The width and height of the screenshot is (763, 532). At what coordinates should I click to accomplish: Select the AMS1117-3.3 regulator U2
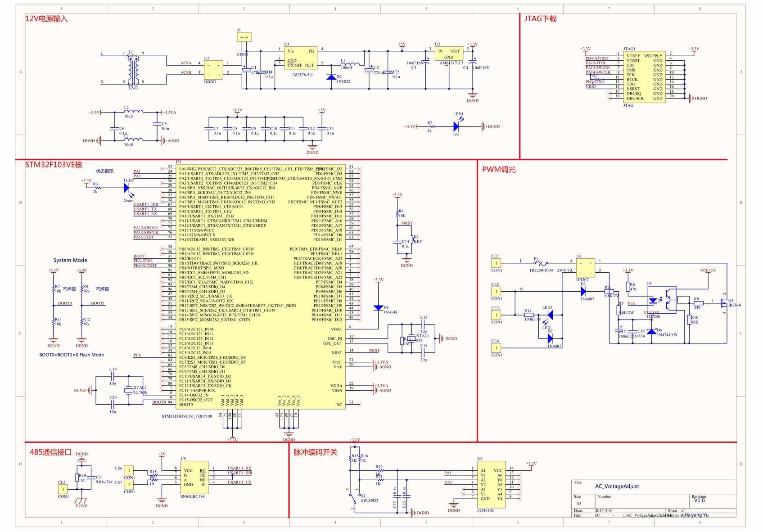449,54
